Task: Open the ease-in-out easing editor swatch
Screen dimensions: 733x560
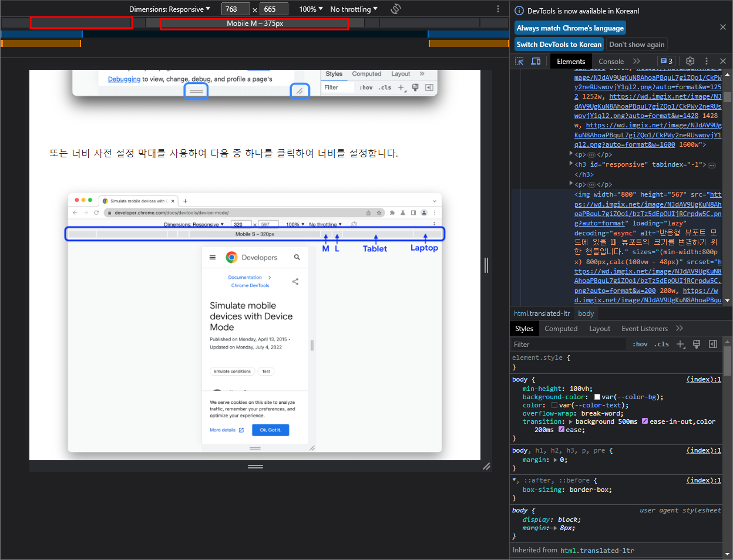Action: [x=645, y=421]
